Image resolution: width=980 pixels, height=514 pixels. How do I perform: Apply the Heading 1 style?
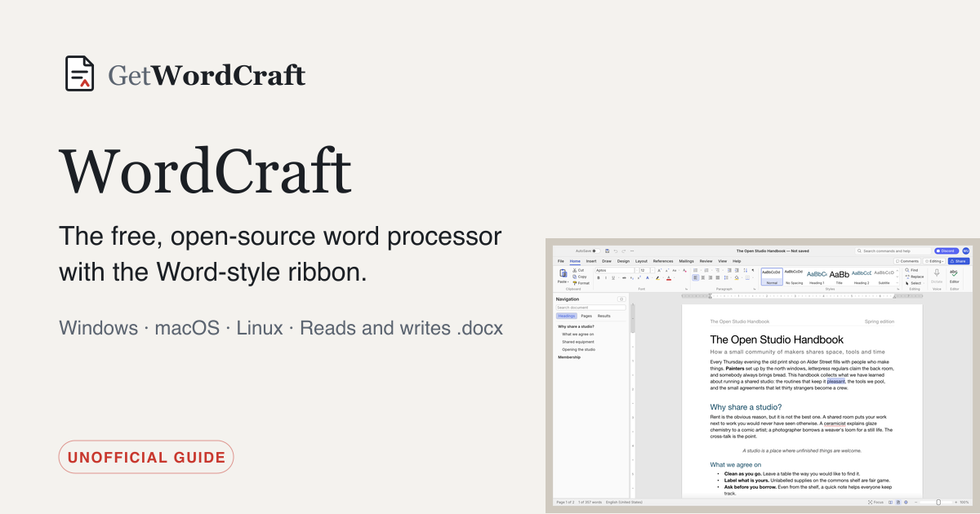817,276
